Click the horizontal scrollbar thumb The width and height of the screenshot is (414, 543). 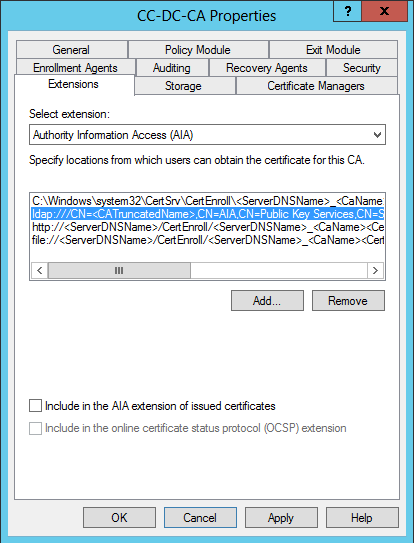(119, 270)
